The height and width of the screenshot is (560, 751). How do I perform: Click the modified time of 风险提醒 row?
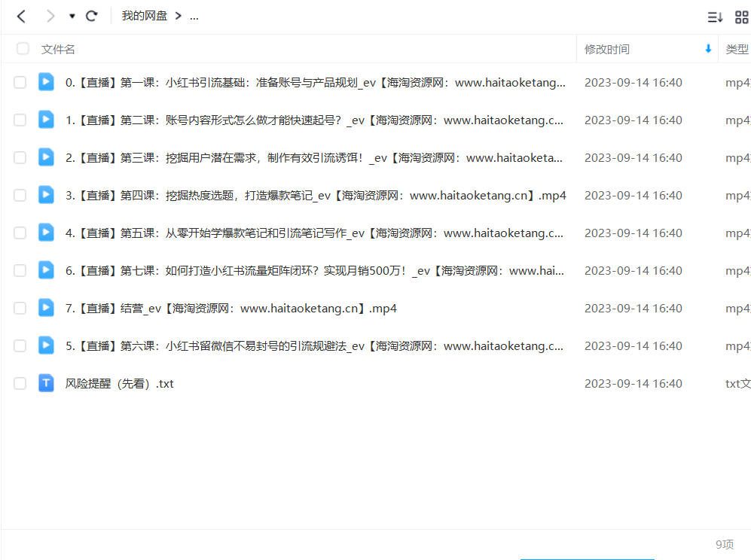coord(633,383)
